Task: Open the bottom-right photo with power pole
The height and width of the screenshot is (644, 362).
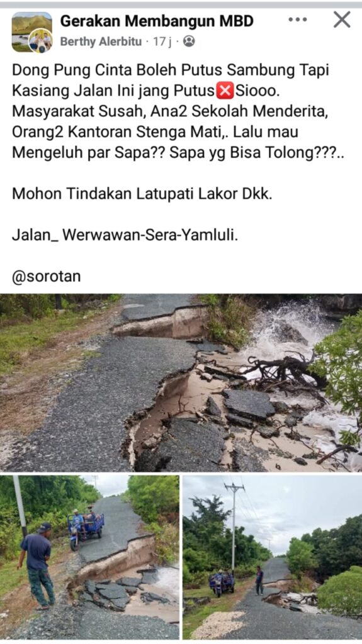Action: tap(273, 557)
